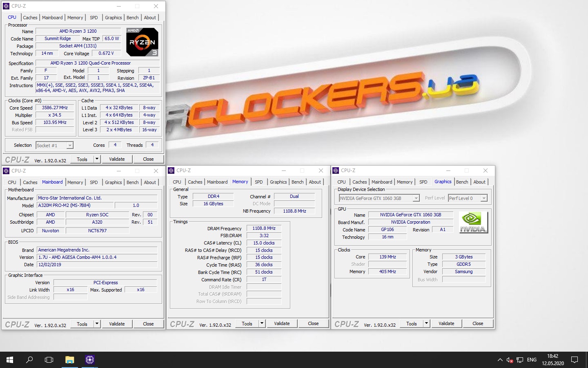Click Validate in the top CPU window
Image resolution: width=588 pixels, height=368 pixels.
(117, 159)
